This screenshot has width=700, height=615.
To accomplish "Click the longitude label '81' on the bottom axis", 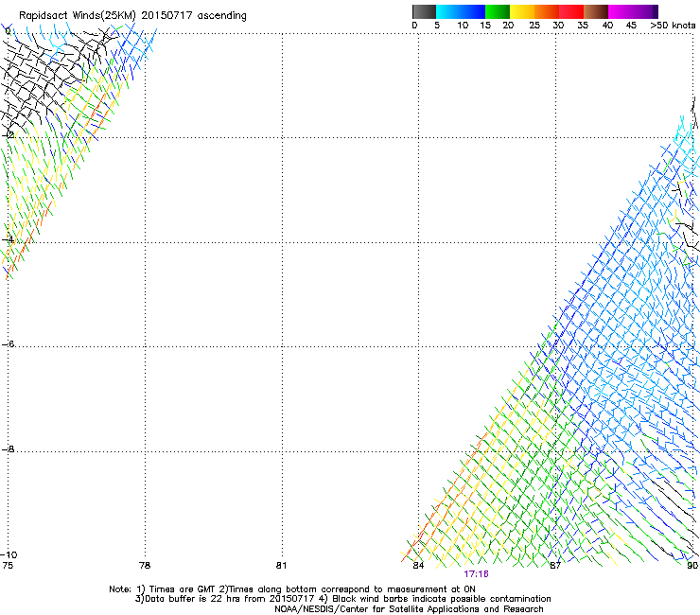I will [281, 566].
